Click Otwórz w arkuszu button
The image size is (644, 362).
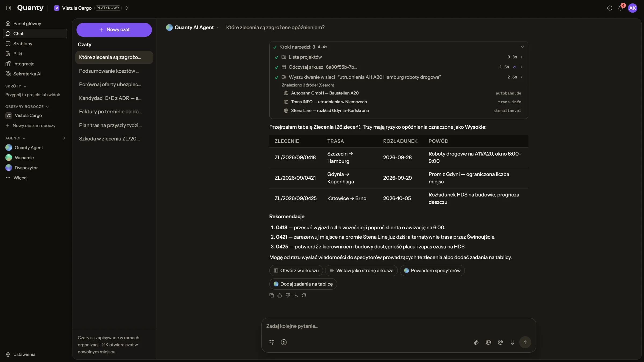tap(296, 271)
